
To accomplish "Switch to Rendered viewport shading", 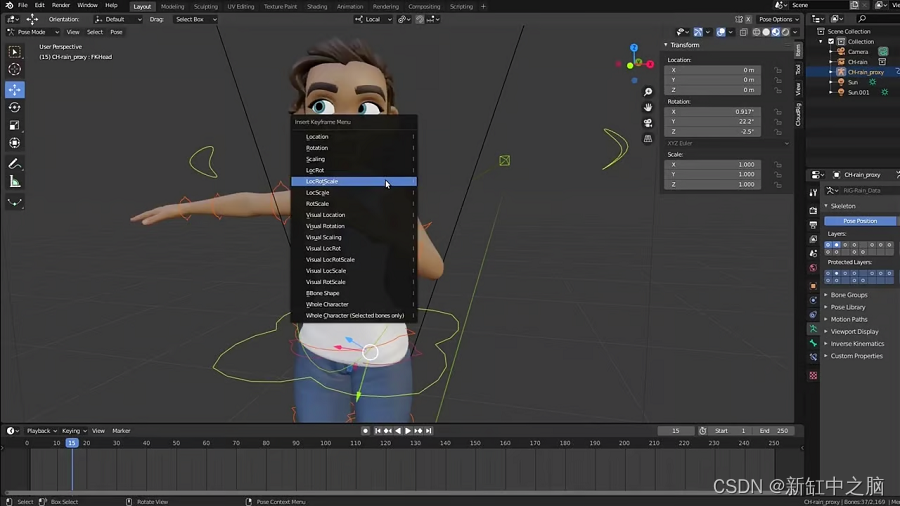I will coord(785,32).
